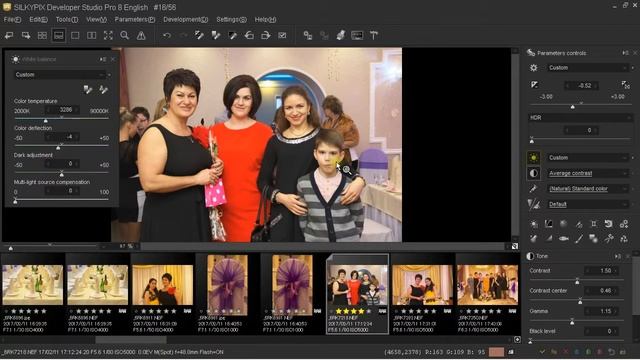Toggle development reservation mark checkbox icon
The image size is (640, 360).
pos(282,36)
